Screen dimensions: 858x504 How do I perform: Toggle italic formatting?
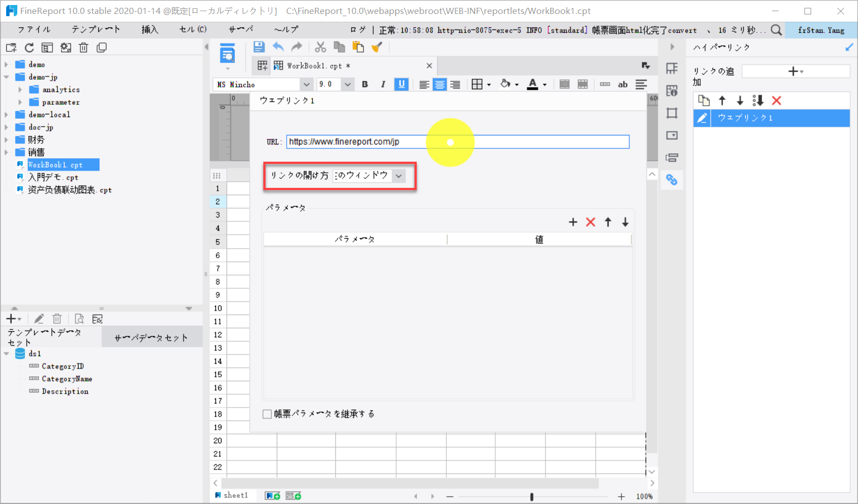pyautogui.click(x=383, y=84)
